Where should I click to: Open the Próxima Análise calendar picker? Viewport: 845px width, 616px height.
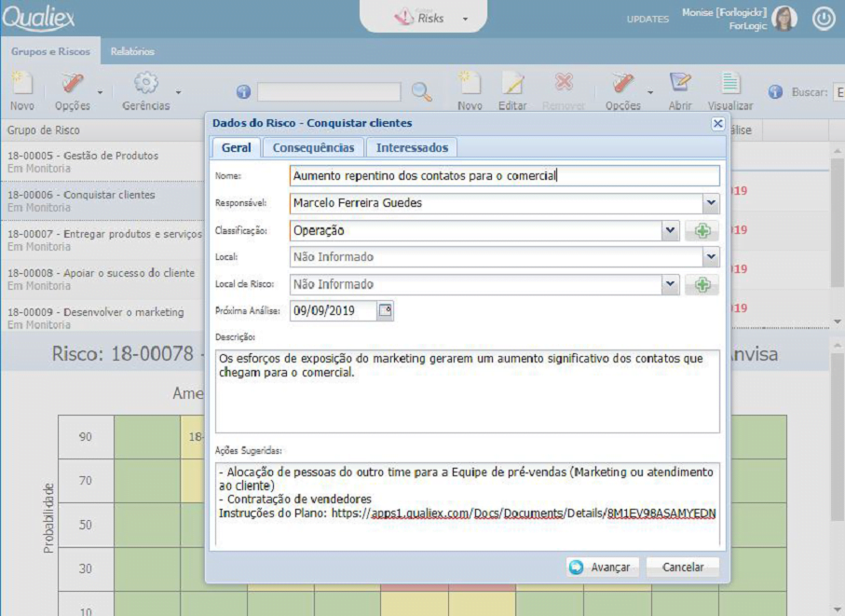click(x=386, y=310)
